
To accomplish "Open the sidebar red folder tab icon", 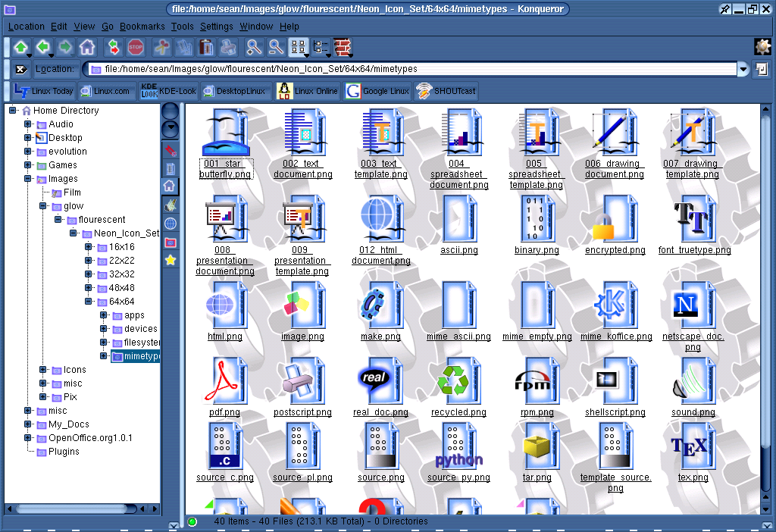I will pyautogui.click(x=171, y=243).
